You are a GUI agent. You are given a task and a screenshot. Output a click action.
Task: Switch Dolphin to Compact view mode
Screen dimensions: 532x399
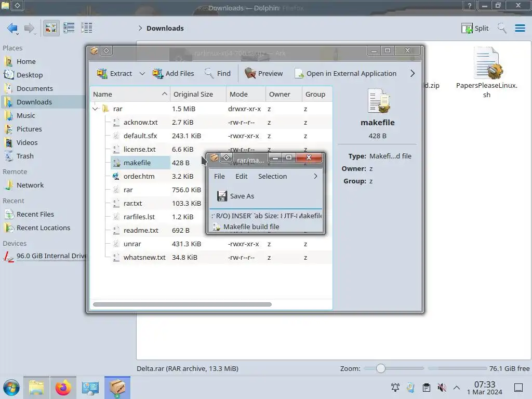click(69, 28)
